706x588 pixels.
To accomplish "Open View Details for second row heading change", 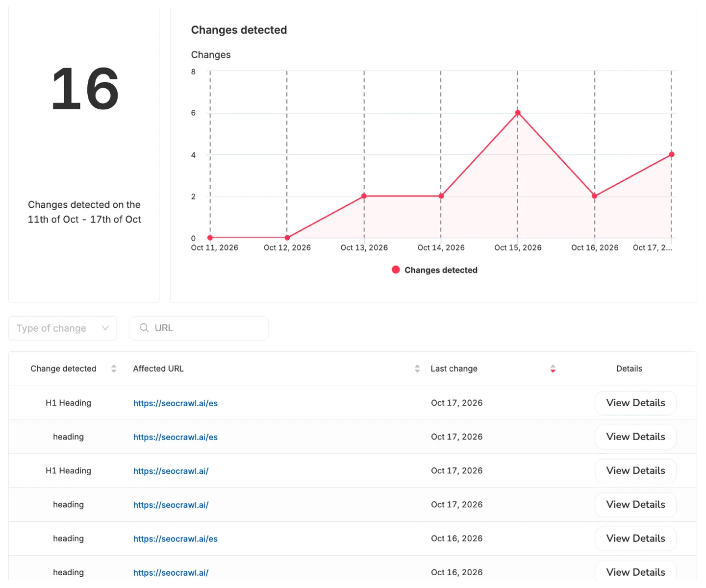I will [x=636, y=437].
